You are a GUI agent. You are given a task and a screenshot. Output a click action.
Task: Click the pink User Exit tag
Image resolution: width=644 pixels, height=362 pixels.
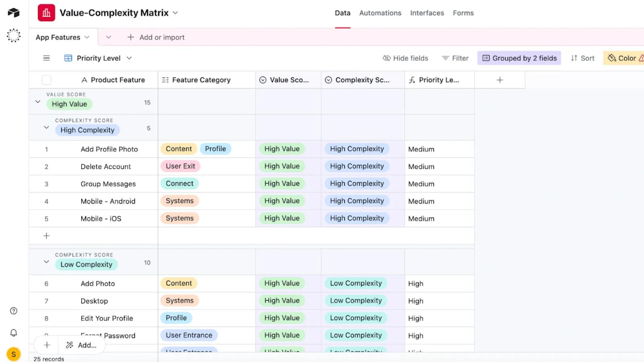click(x=180, y=166)
